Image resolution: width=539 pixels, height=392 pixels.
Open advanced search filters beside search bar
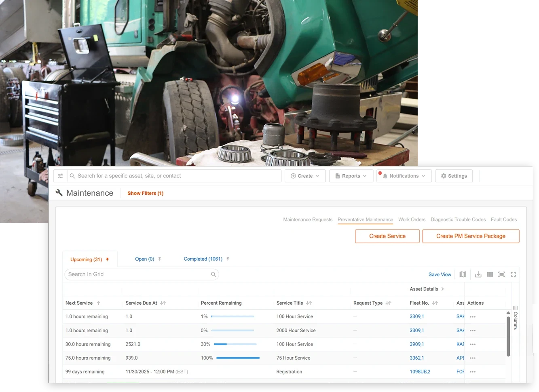[60, 175]
